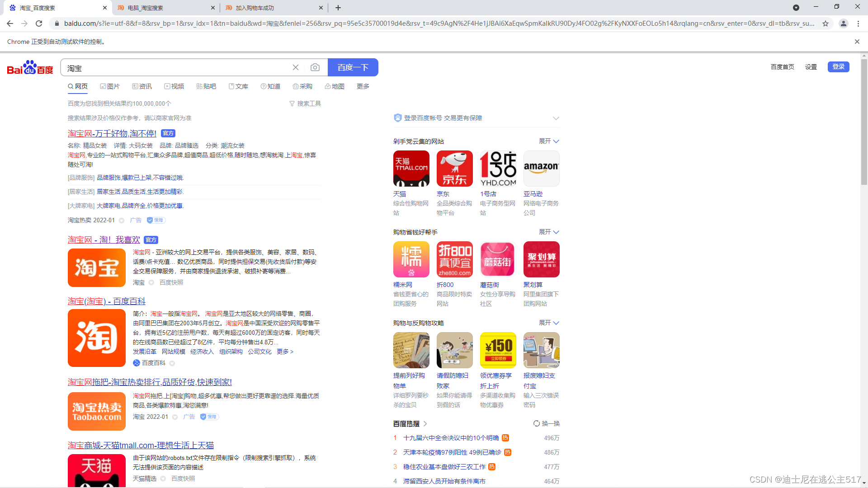
Task: Bookmark this page with the star icon
Action: coord(826,23)
